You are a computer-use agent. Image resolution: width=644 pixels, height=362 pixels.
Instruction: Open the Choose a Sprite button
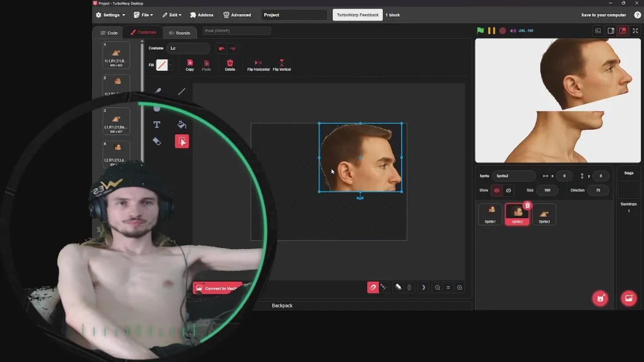pyautogui.click(x=600, y=298)
